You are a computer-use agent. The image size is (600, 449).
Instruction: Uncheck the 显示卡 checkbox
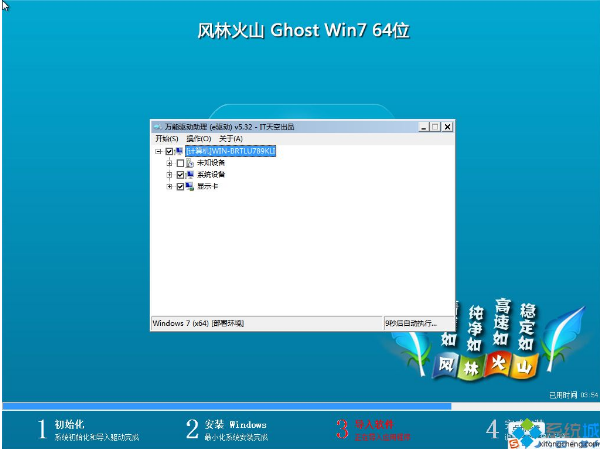[x=180, y=187]
